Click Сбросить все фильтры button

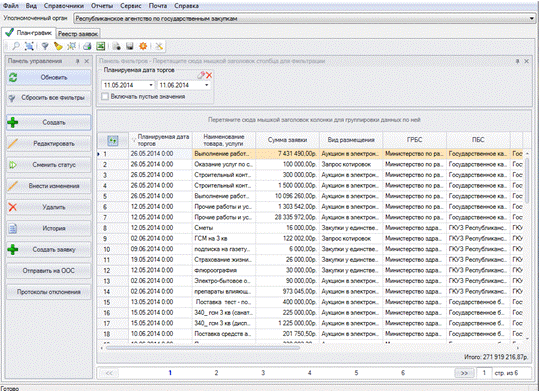click(49, 98)
